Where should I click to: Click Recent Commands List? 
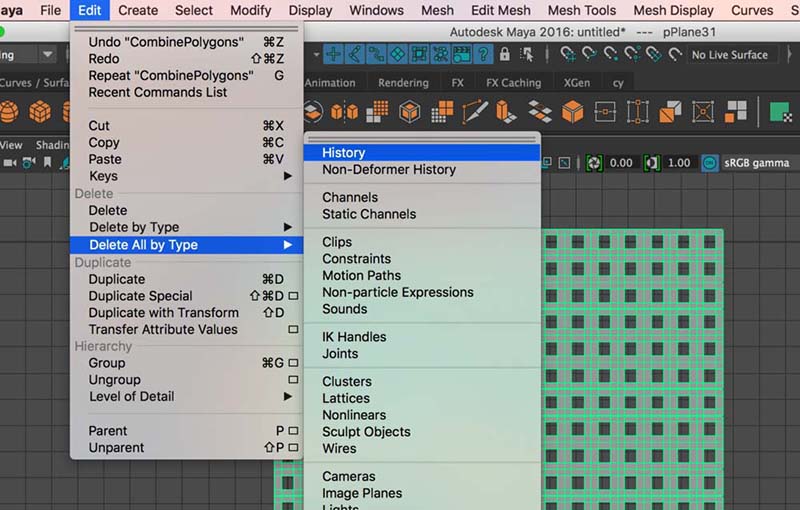158,92
